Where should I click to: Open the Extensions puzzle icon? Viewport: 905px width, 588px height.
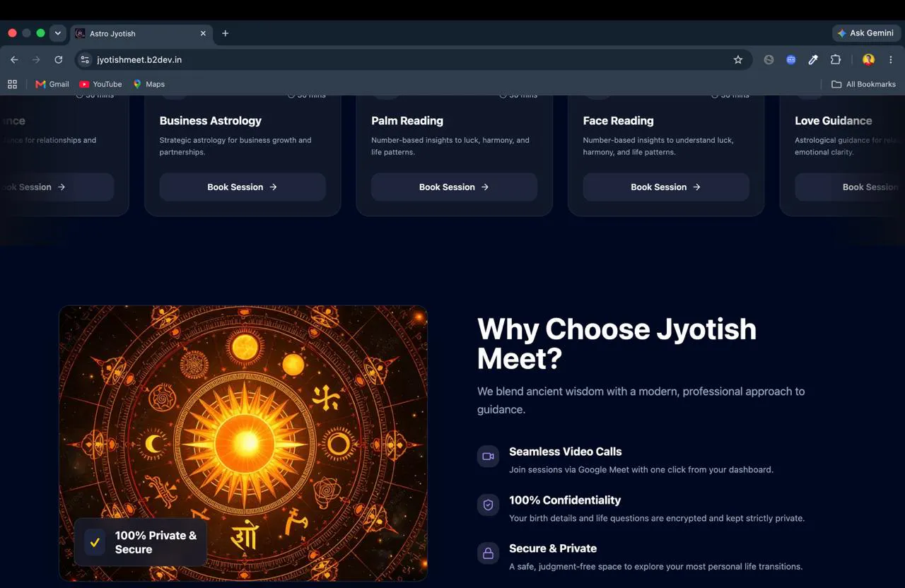click(x=836, y=60)
